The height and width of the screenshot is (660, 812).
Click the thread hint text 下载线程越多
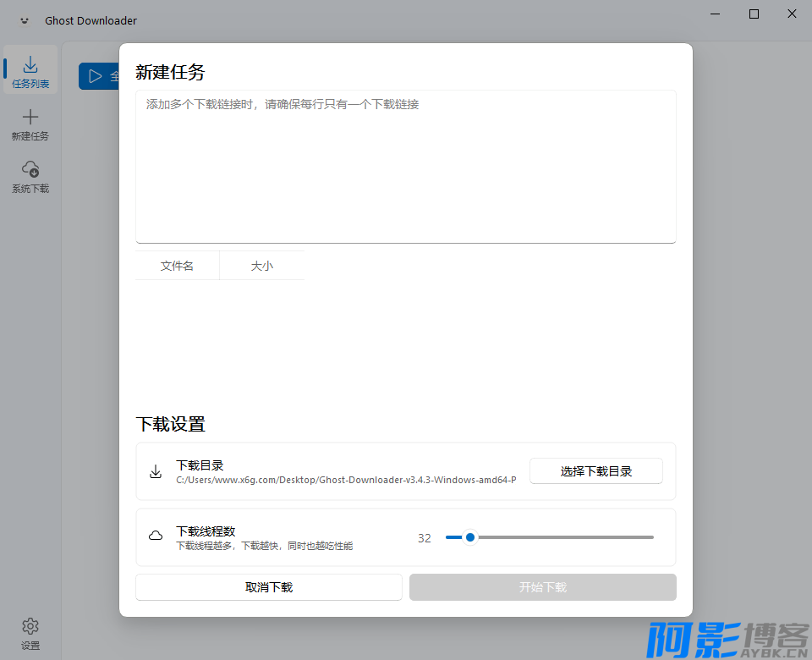(x=264, y=546)
